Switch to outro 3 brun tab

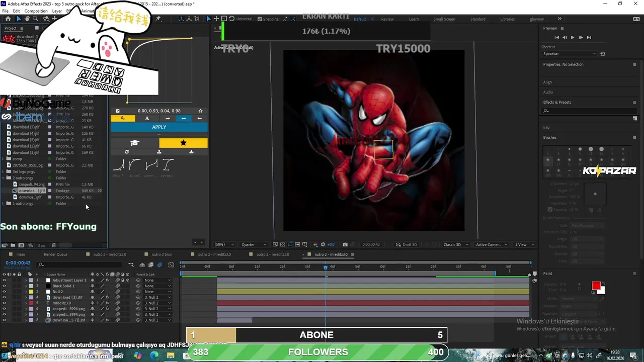(x=162, y=254)
